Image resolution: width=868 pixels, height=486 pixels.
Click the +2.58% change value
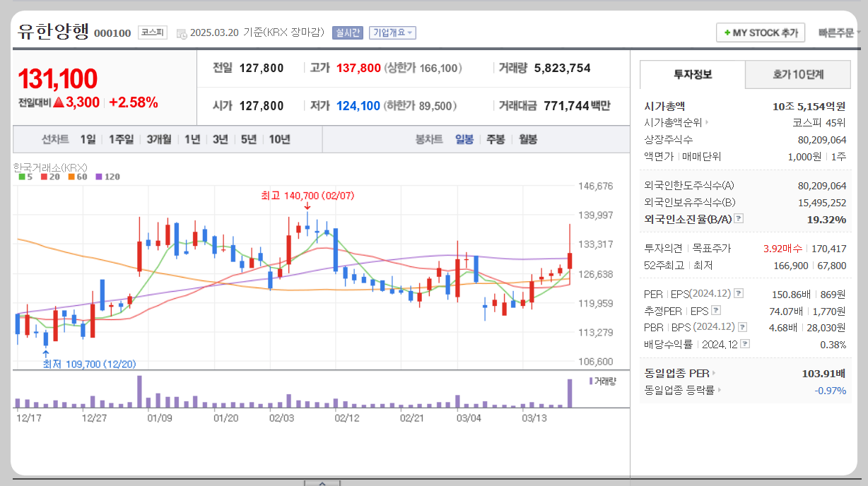(x=134, y=102)
